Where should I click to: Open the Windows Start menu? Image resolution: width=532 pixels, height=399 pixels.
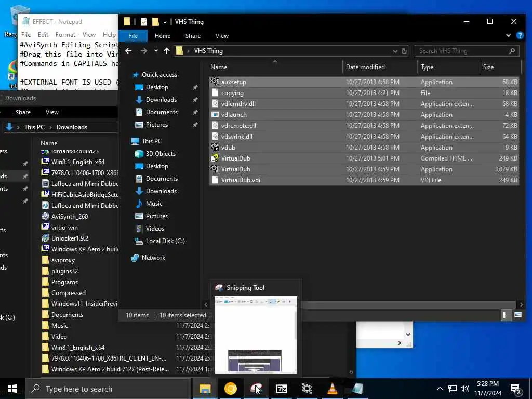[x=12, y=389]
